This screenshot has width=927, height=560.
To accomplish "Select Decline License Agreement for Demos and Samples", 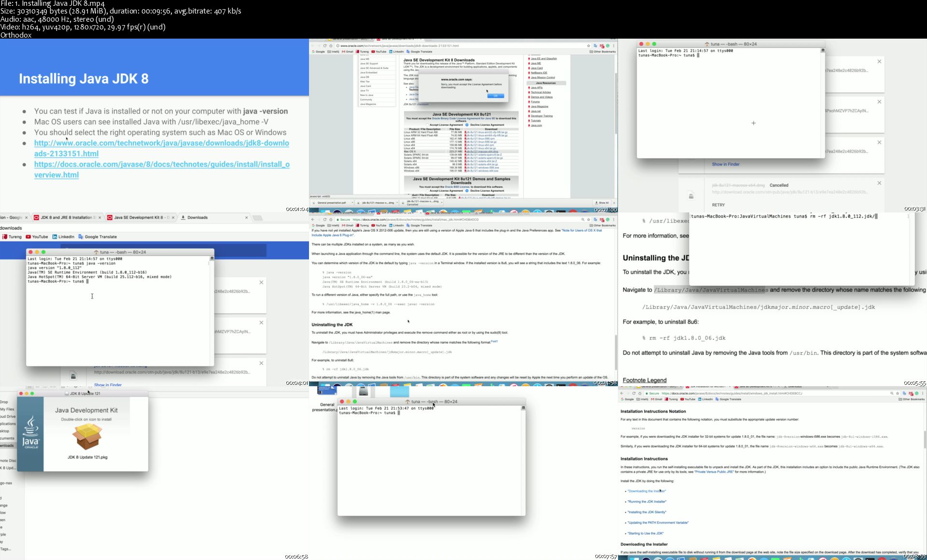I will (x=467, y=191).
